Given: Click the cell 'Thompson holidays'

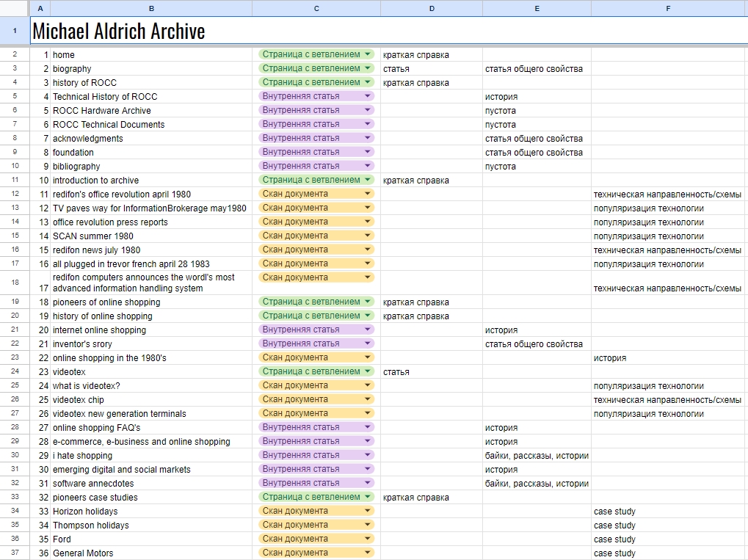Looking at the screenshot, I should click(x=151, y=526).
